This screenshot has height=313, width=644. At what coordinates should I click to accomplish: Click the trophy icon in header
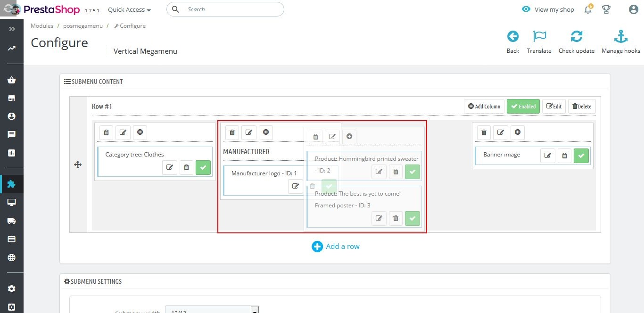coord(606,9)
